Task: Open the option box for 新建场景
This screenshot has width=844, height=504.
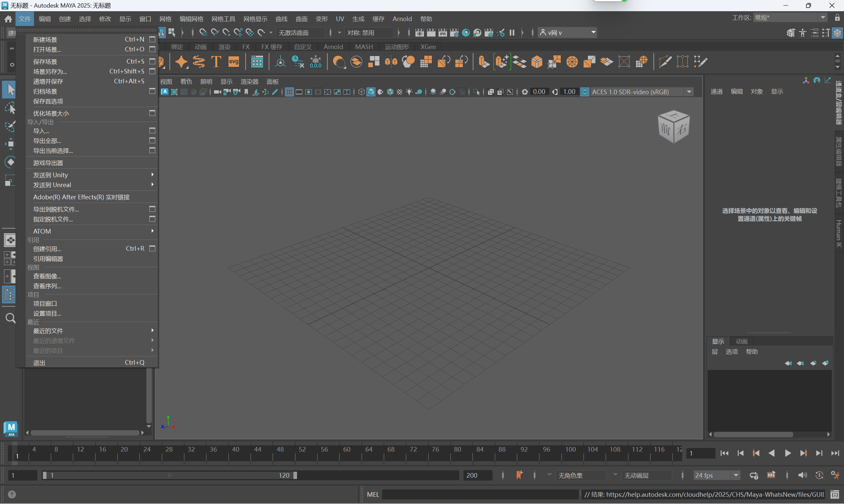Action: 152,40
